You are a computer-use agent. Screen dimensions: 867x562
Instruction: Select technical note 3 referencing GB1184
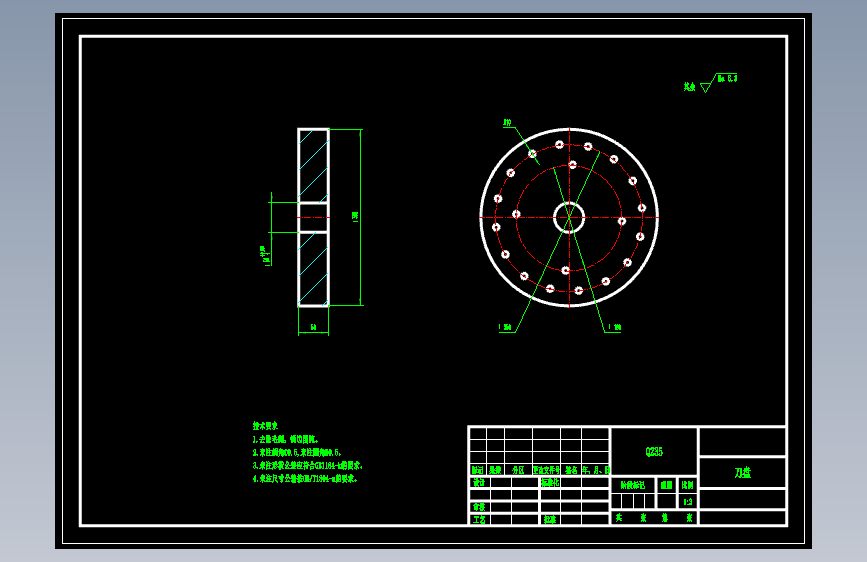[x=307, y=466]
